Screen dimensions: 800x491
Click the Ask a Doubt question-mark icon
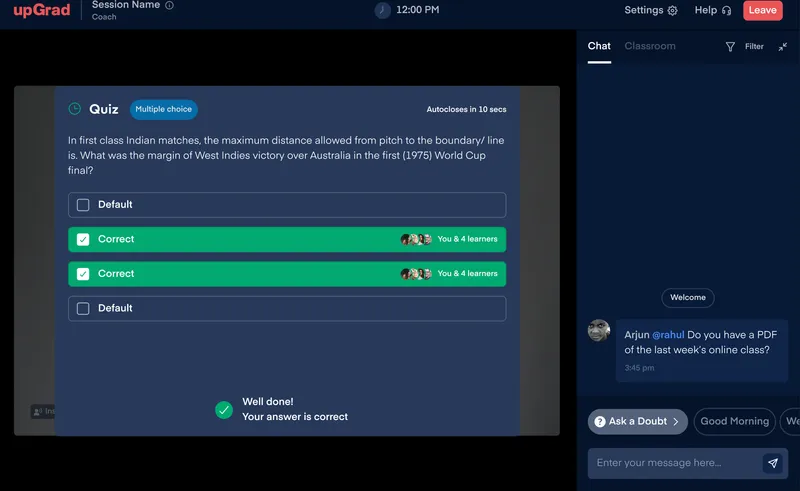[x=600, y=422]
